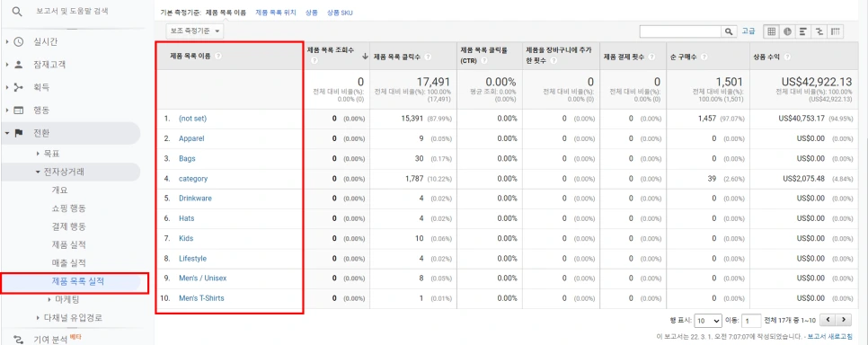Click the 획득 acquisition icon
The width and height of the screenshot is (868, 345).
[x=18, y=87]
